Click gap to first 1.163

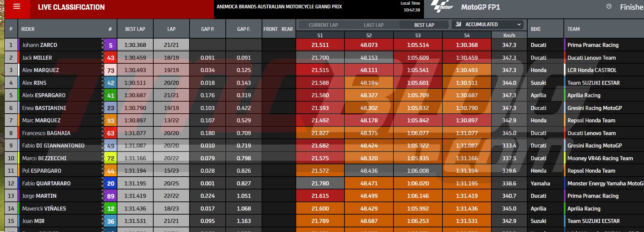pyautogui.click(x=244, y=221)
